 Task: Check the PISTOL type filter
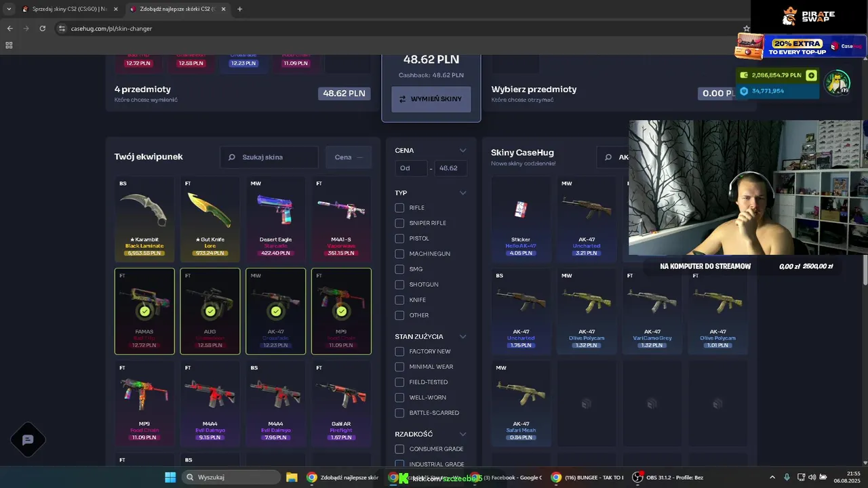[x=399, y=239]
